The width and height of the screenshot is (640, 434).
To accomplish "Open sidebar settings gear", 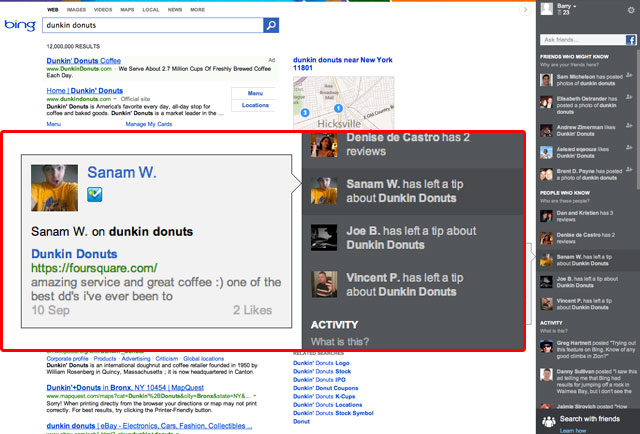I will coord(631,10).
